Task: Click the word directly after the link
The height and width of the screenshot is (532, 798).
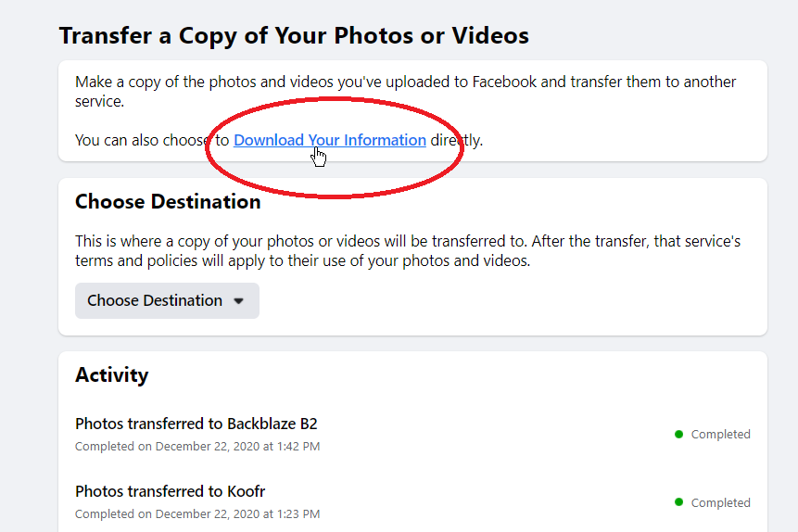Action: pos(457,140)
